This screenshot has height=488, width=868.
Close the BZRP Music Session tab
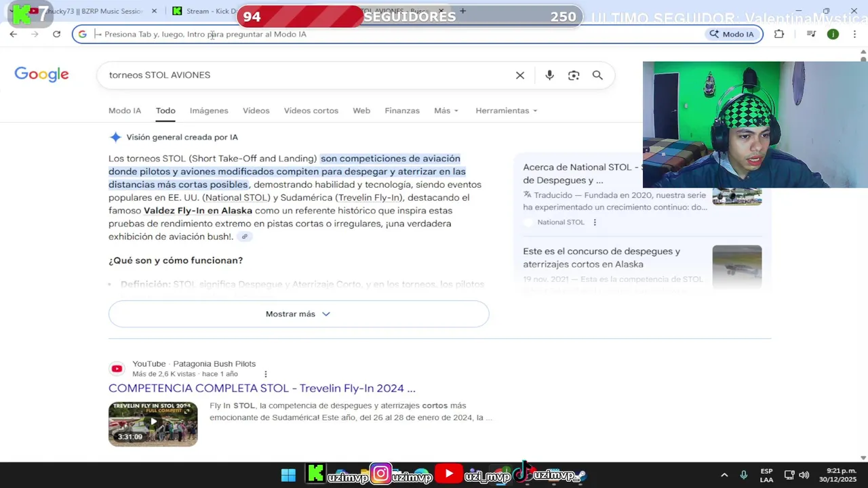click(154, 11)
